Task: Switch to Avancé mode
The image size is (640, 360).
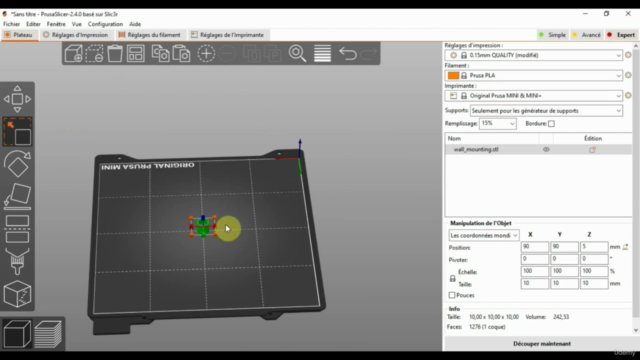Action: click(x=587, y=35)
